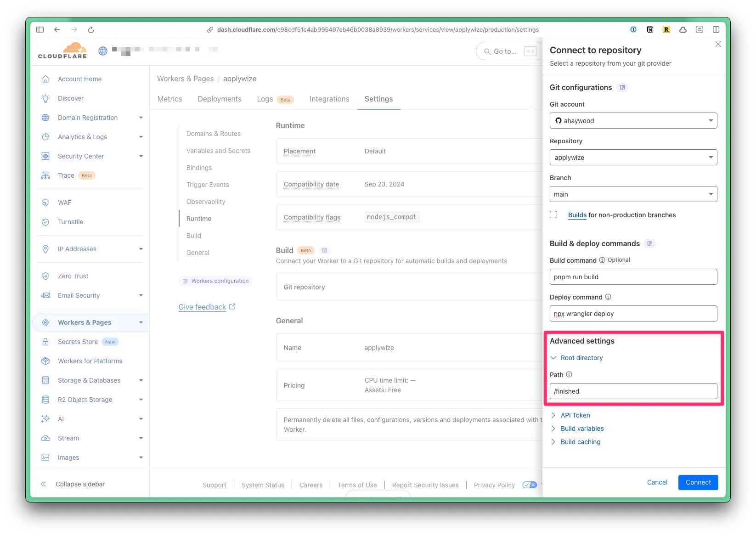Close the Connect to repository panel

click(x=718, y=44)
